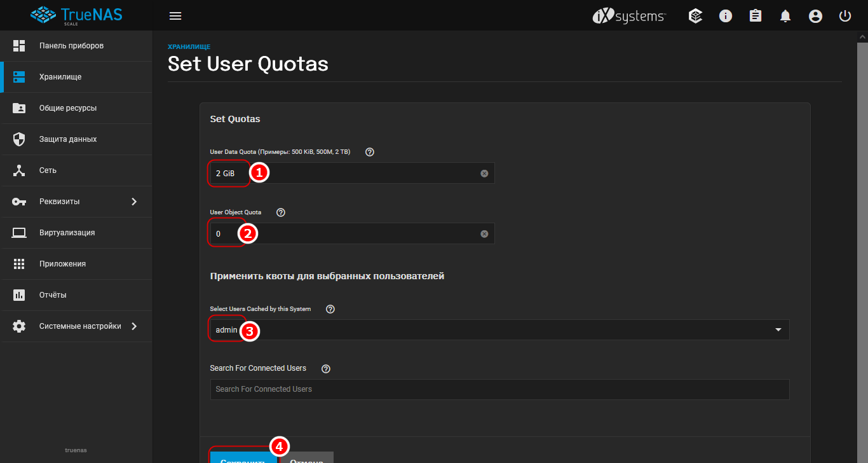Go to Панель приборов dashboard

71,46
